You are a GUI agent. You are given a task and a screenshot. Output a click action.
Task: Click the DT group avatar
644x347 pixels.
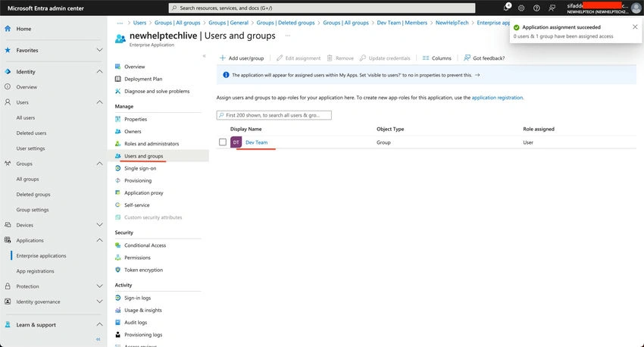pos(236,142)
